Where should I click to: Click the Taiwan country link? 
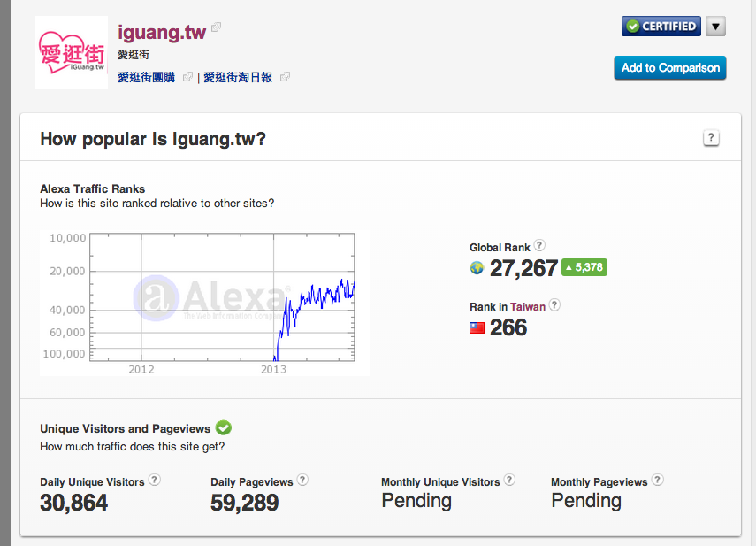coord(528,307)
